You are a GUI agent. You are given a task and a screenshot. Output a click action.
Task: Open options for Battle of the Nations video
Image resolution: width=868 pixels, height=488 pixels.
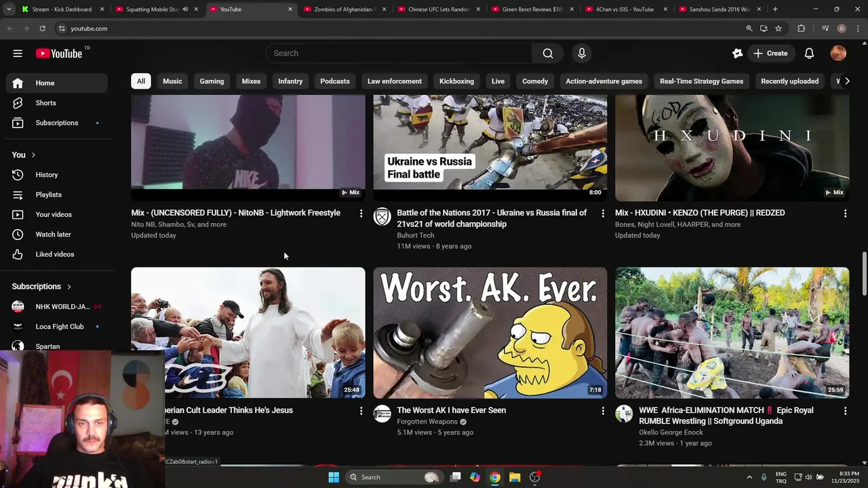pyautogui.click(x=603, y=213)
